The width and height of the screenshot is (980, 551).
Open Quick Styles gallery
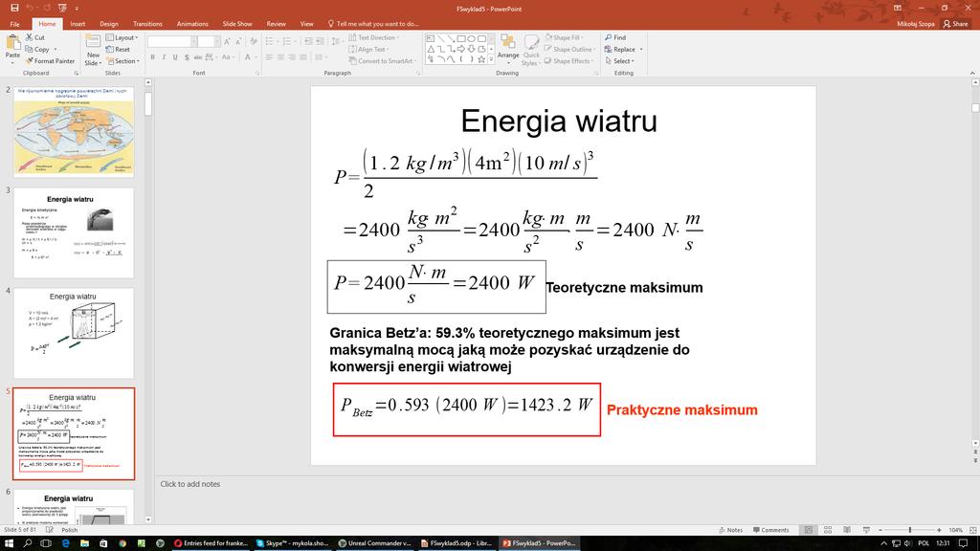(530, 50)
